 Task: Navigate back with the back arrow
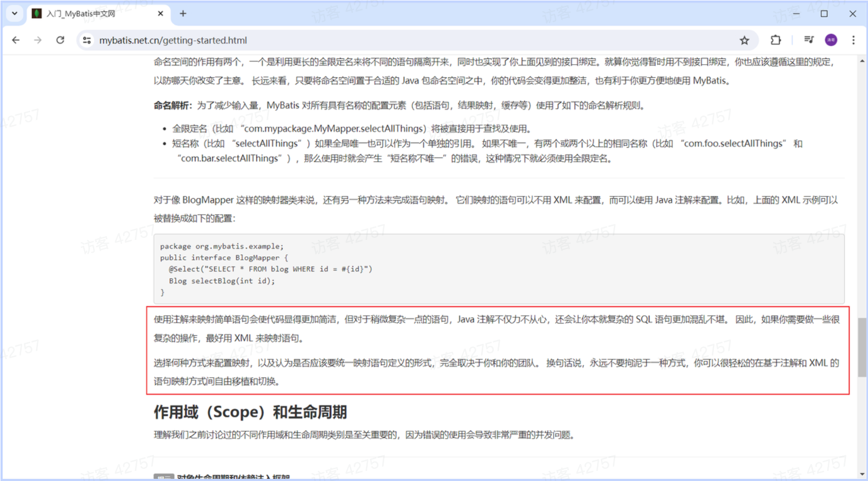point(16,40)
